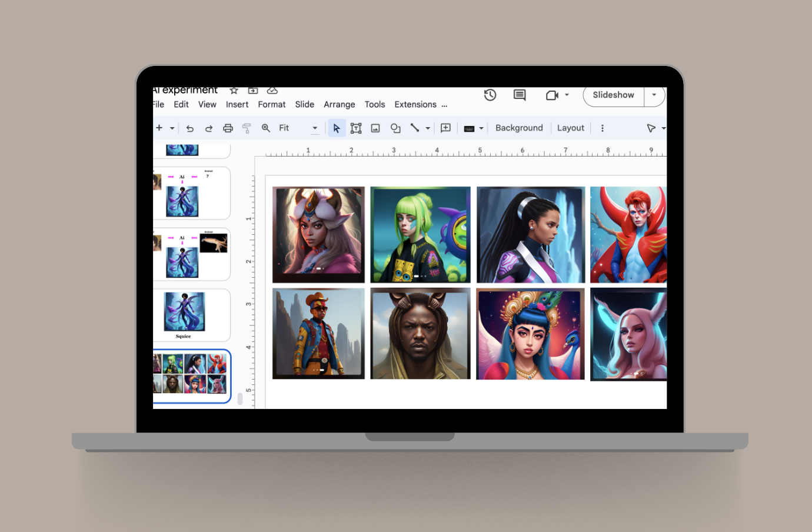Viewport: 812px width, 532px height.
Task: Select slide thumbnail with Ai and question mark
Action: (x=191, y=194)
